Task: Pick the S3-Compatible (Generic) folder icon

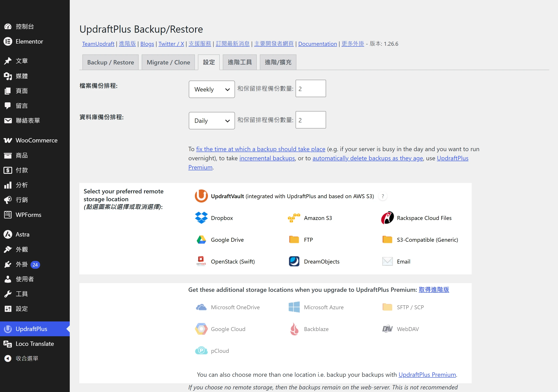Action: pos(387,240)
